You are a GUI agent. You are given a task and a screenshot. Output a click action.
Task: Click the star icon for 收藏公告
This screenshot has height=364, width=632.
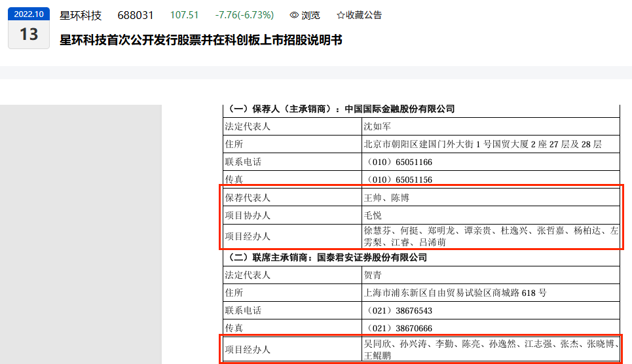[341, 15]
